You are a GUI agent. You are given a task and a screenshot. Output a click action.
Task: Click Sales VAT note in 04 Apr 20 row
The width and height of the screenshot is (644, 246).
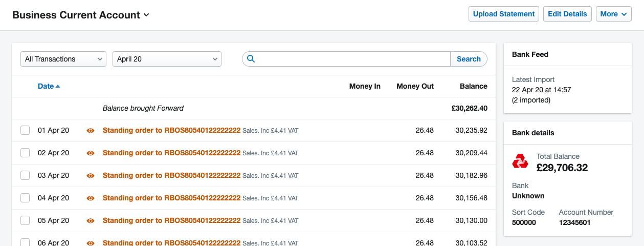271,198
